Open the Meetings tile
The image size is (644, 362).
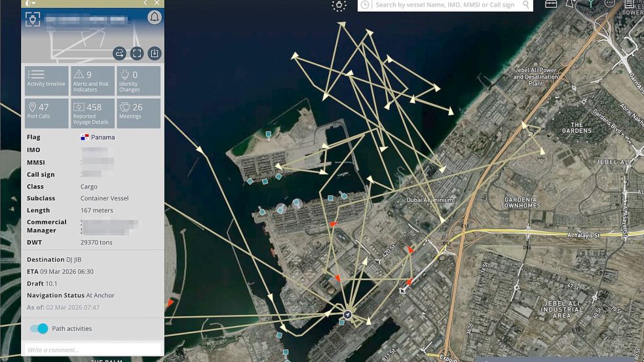pyautogui.click(x=138, y=113)
